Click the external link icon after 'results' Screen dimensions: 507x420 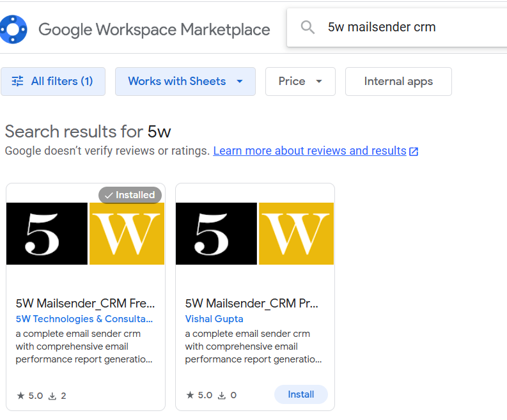(x=414, y=152)
